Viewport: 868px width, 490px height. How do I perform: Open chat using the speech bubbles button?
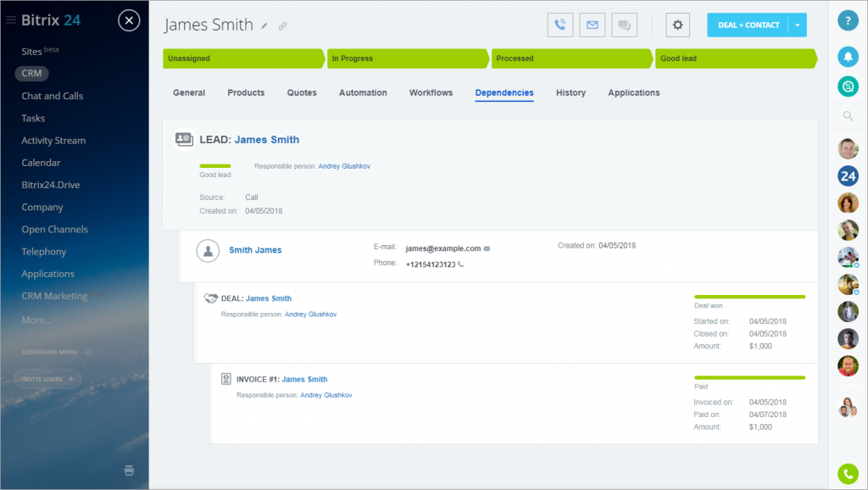(625, 25)
